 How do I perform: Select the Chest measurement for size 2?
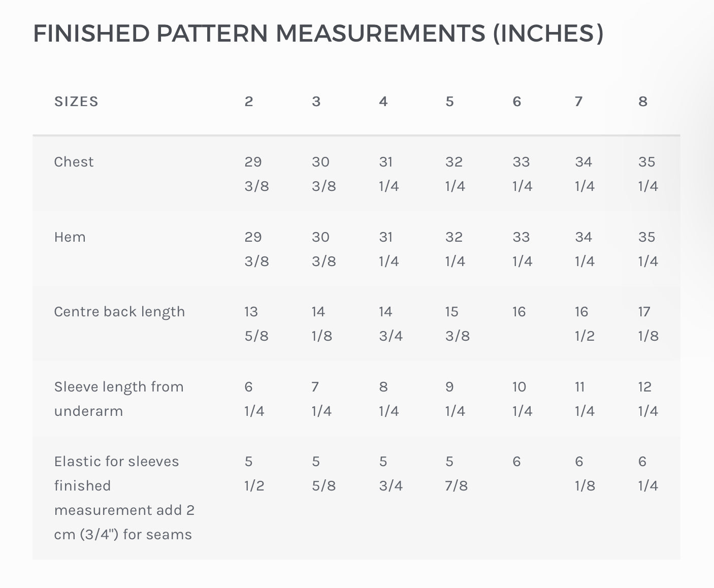256,174
